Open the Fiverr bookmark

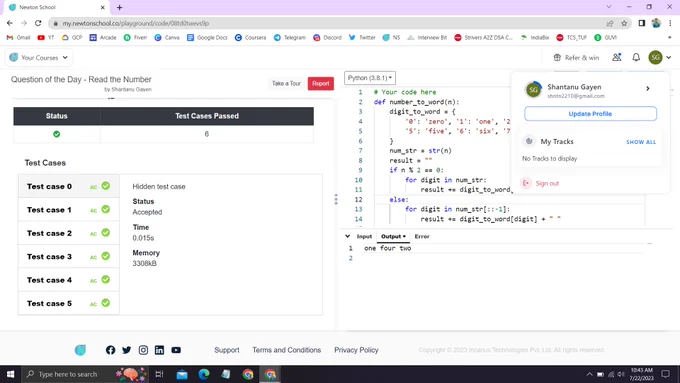point(135,38)
